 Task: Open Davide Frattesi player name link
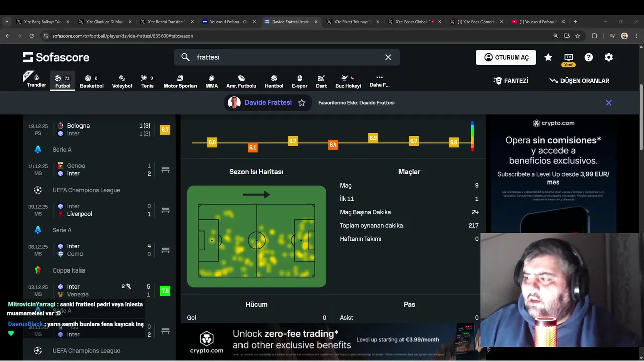pyautogui.click(x=268, y=102)
